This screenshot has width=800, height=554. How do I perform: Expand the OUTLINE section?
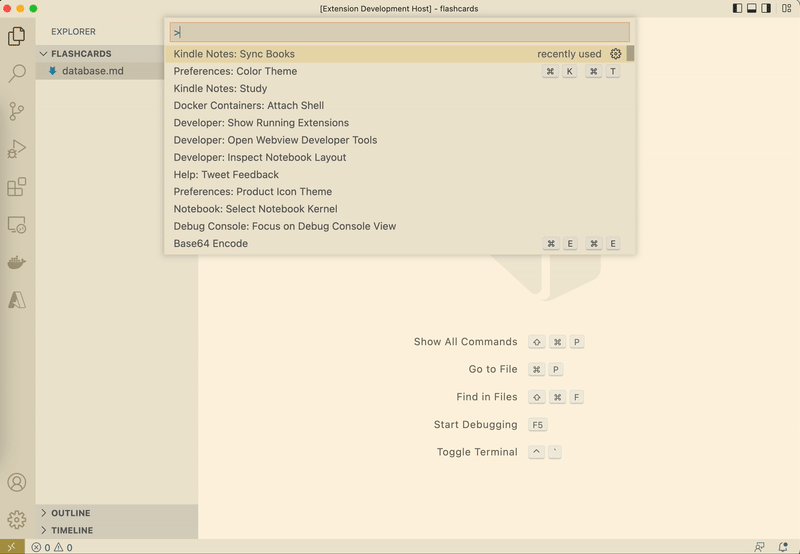117,513
